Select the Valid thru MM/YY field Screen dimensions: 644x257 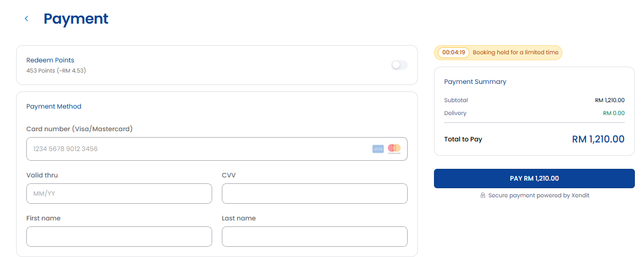[119, 193]
